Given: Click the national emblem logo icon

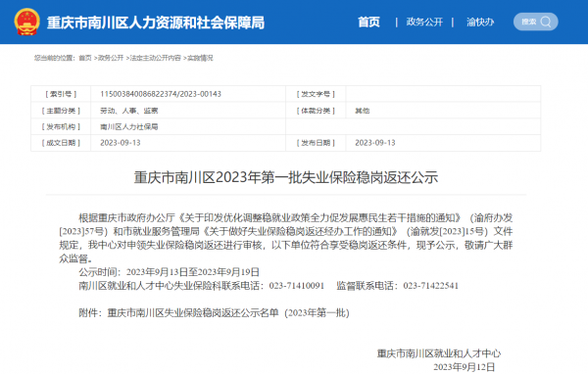Looking at the screenshot, I should [x=26, y=22].
